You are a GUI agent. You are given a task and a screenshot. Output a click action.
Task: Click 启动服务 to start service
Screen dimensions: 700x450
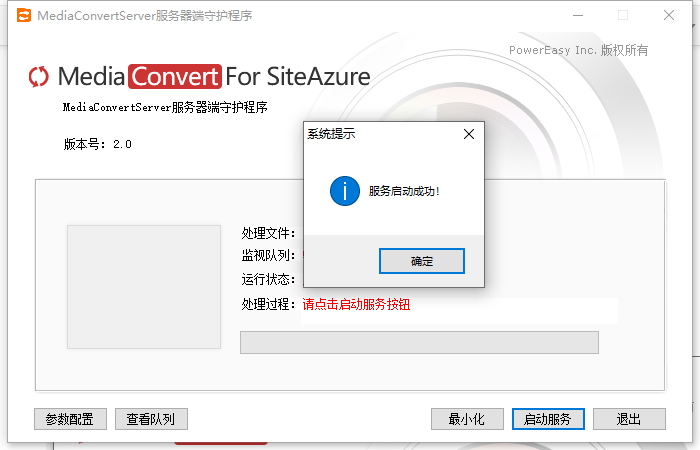coord(548,419)
